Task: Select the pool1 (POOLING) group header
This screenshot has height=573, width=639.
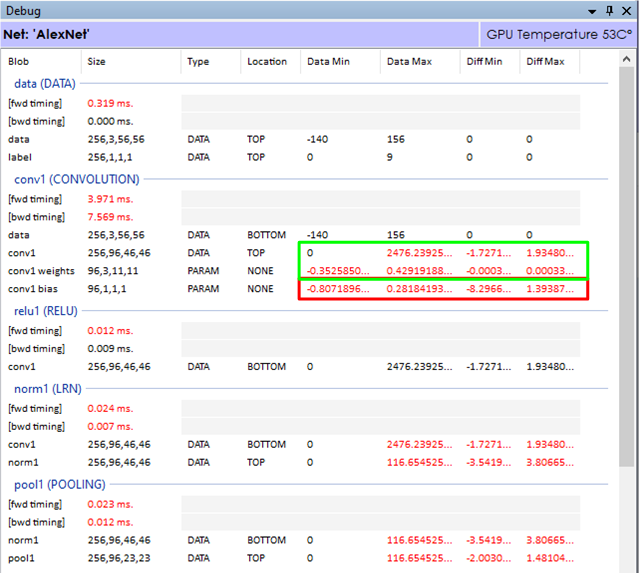Action: click(x=59, y=485)
